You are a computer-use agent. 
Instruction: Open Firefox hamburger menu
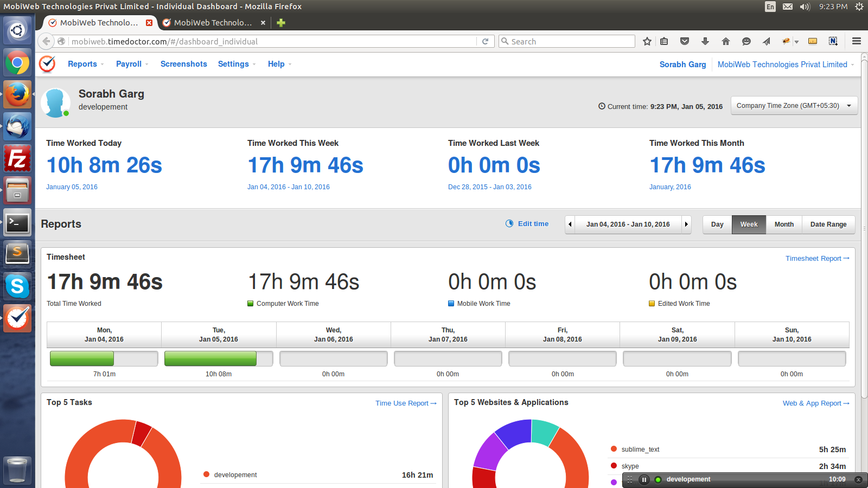point(857,41)
